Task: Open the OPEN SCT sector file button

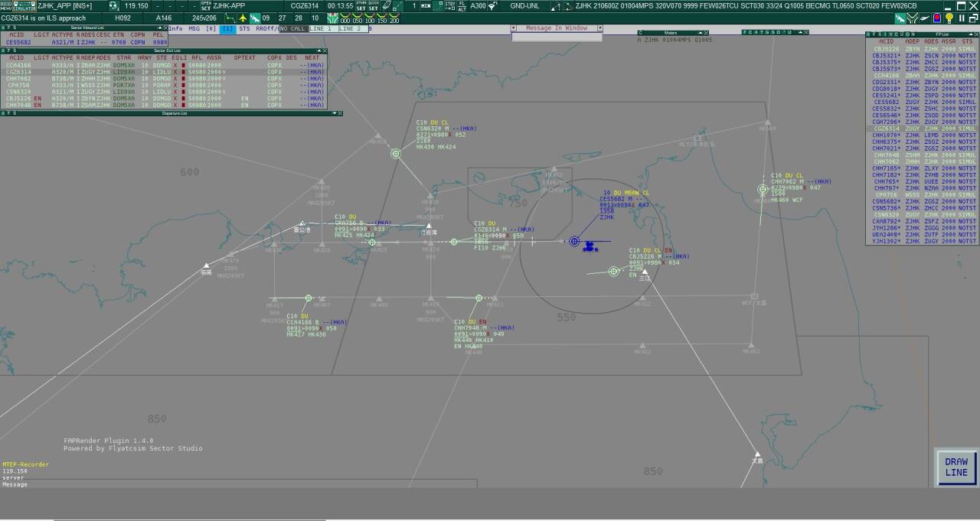Action: [205, 6]
